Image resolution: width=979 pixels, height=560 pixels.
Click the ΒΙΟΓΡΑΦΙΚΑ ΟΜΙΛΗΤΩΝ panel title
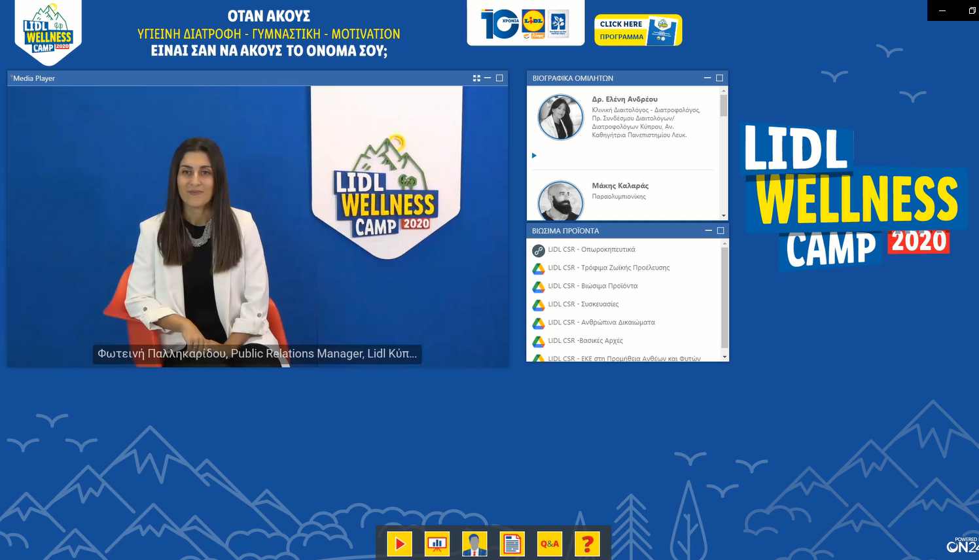point(573,79)
